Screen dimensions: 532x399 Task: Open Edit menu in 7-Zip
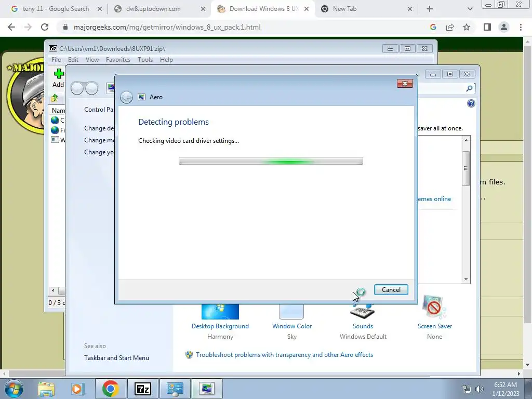coord(73,60)
